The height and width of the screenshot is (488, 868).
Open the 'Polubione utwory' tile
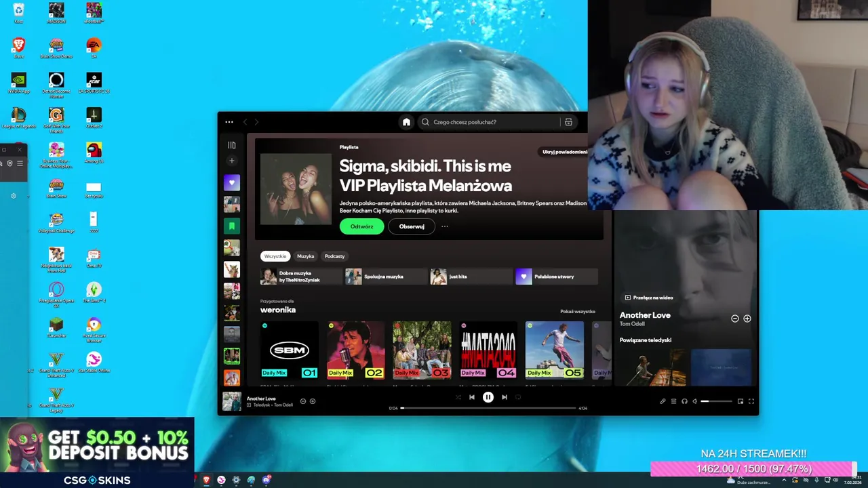tap(557, 277)
